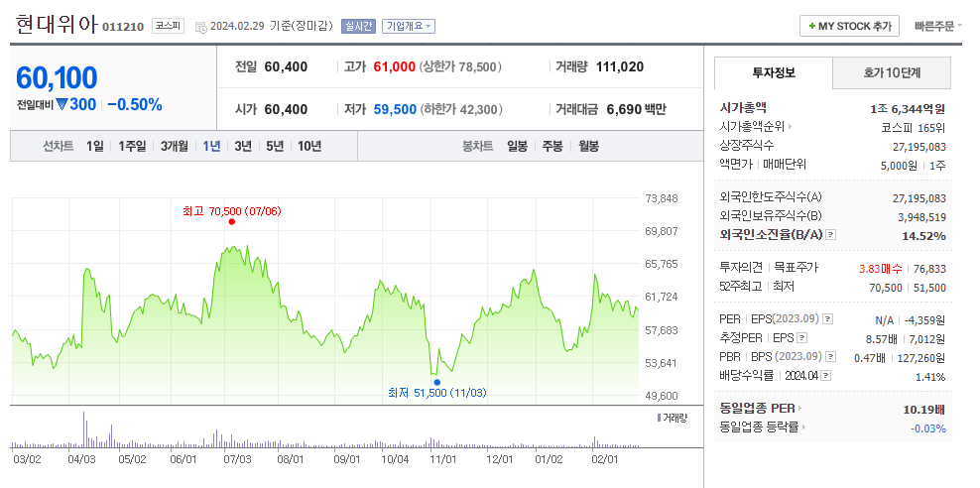Image resolution: width=980 pixels, height=488 pixels.
Task: Click the April volume spike bar
Action: (x=83, y=429)
